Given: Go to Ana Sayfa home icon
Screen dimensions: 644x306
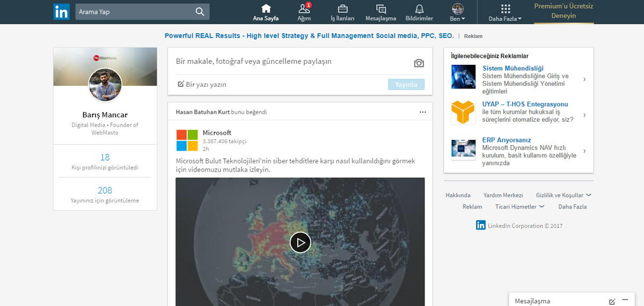Looking at the screenshot, I should pyautogui.click(x=266, y=9).
